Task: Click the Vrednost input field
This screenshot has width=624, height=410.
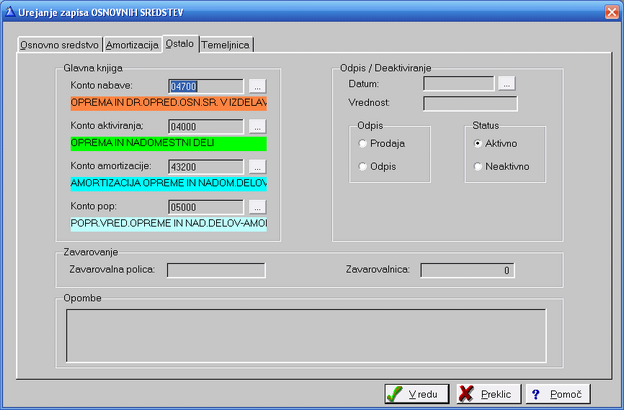Action: (470, 103)
